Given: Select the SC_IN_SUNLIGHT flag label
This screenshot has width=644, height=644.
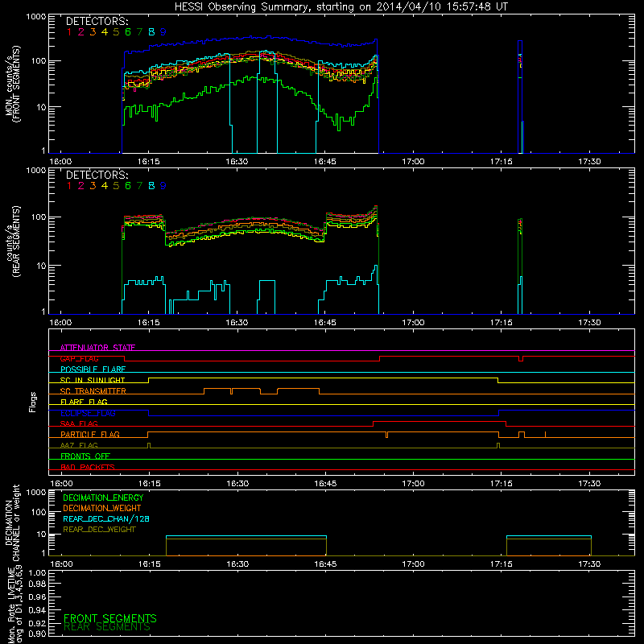Looking at the screenshot, I should click(93, 380).
